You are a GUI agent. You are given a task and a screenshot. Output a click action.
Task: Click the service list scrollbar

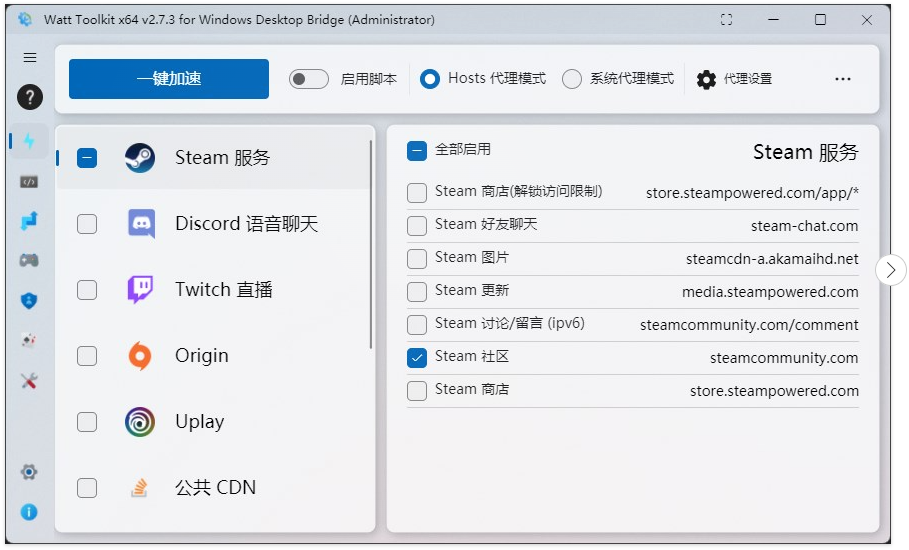pyautogui.click(x=370, y=244)
